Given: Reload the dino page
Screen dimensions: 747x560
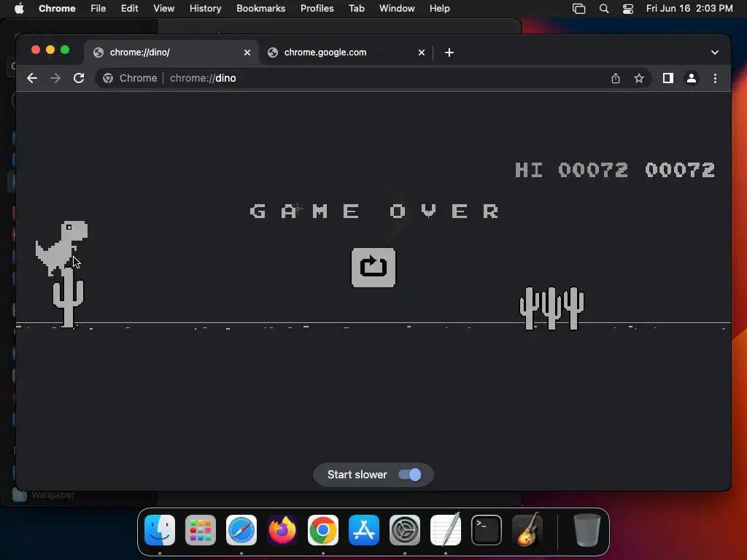Looking at the screenshot, I should [x=79, y=78].
